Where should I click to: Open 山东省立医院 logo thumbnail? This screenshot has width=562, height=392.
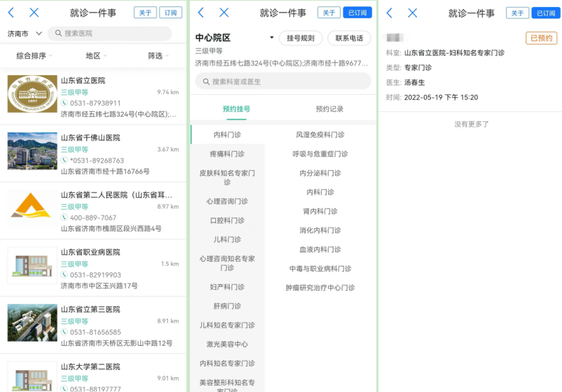[32, 94]
